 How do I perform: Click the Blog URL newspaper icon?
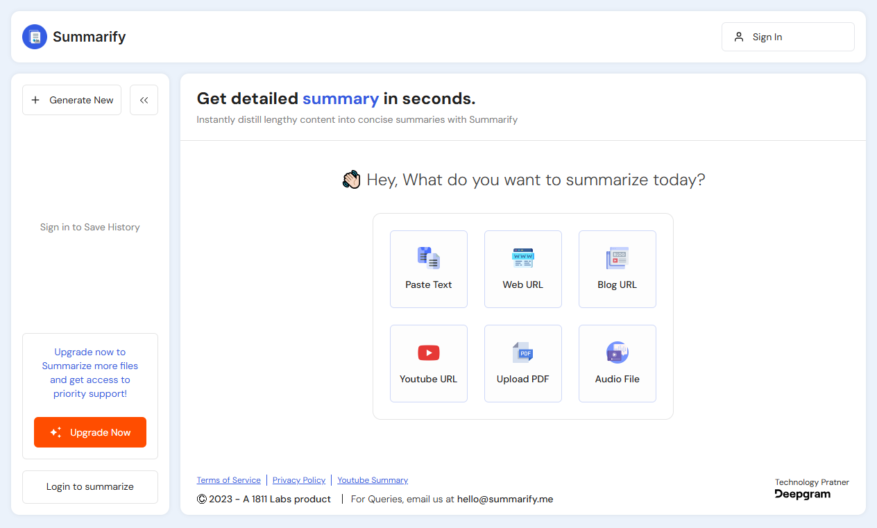pyautogui.click(x=617, y=258)
